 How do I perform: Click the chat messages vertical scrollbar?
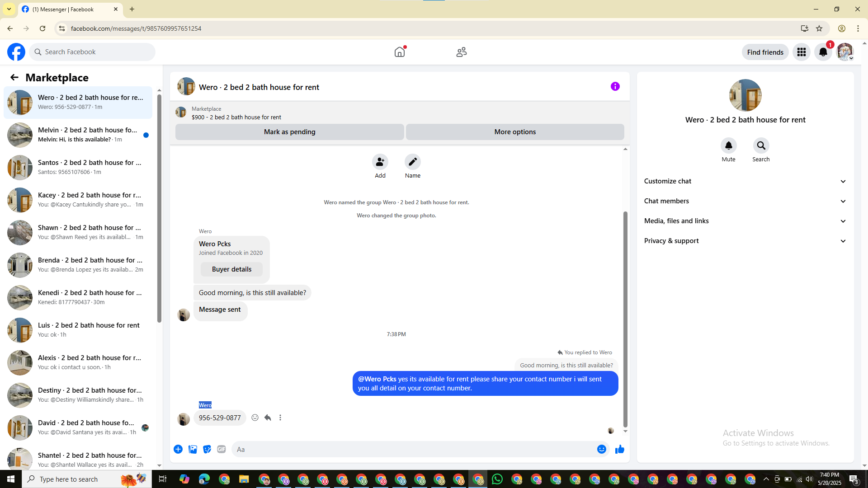[625, 316]
